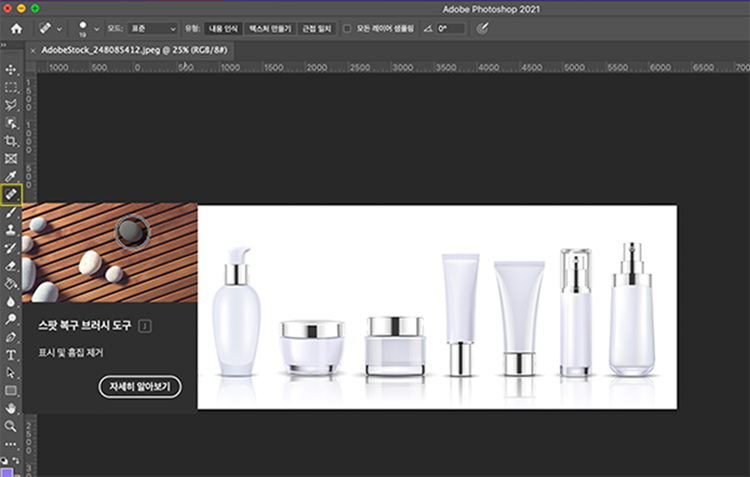750x477 pixels.
Task: Select the Move tool
Action: [x=12, y=69]
